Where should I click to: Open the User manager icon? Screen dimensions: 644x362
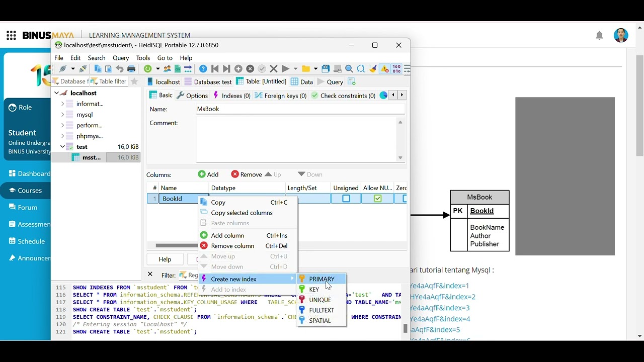[167, 69]
